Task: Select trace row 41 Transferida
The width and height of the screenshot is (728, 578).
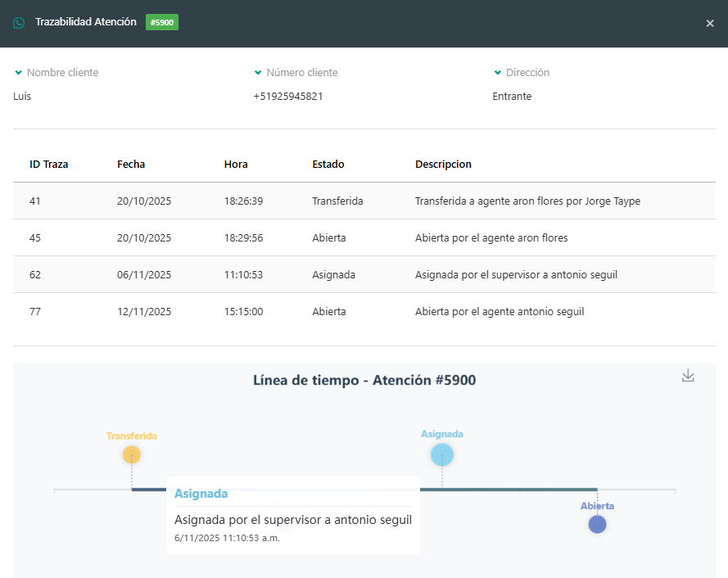Action: pyautogui.click(x=364, y=201)
